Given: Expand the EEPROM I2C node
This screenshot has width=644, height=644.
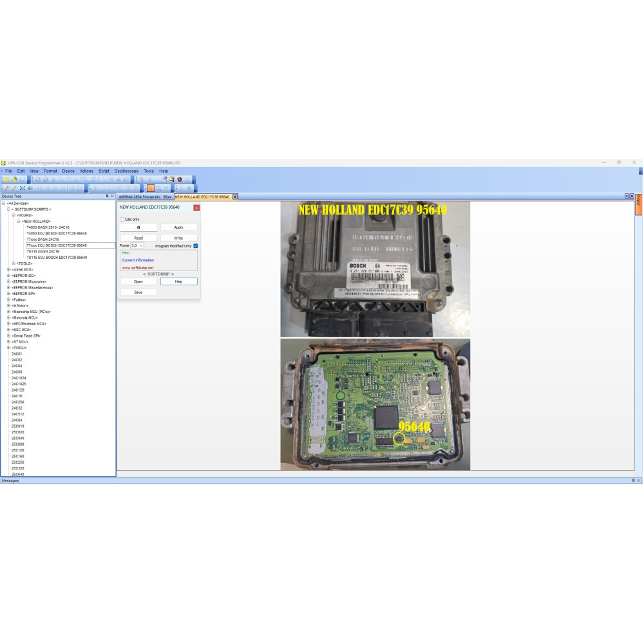Looking at the screenshot, I should (x=8, y=276).
